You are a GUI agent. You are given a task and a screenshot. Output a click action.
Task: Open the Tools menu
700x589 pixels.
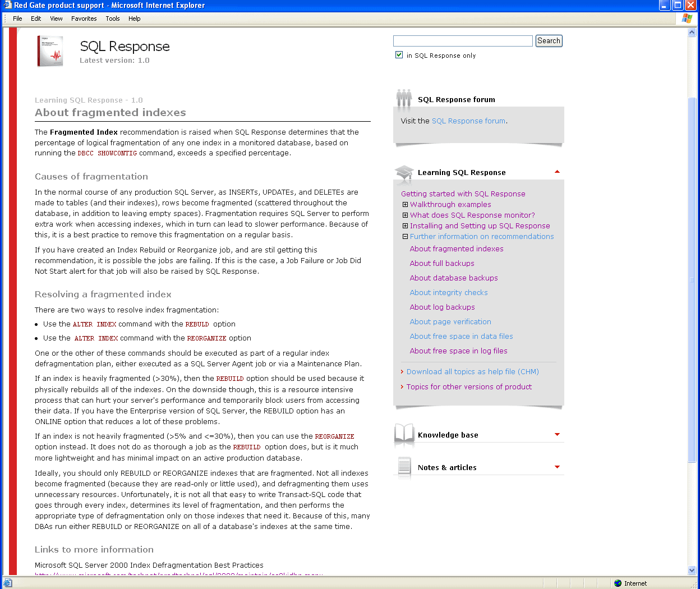(x=113, y=19)
